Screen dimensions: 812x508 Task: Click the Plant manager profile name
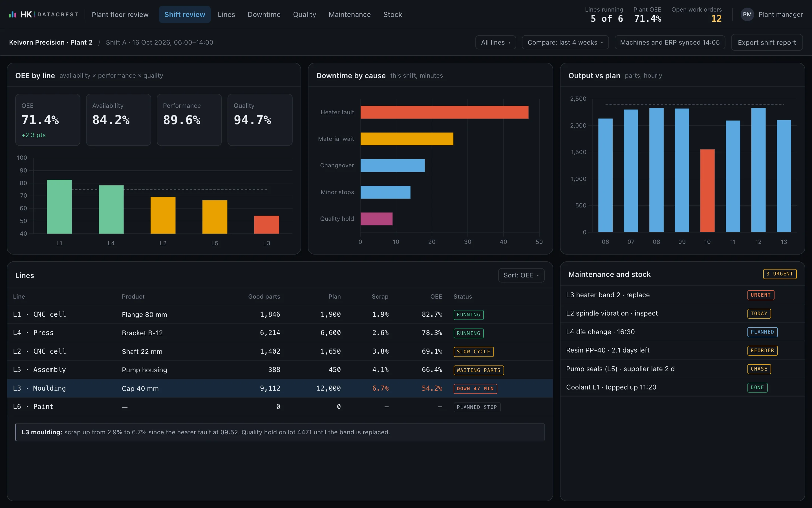point(780,14)
